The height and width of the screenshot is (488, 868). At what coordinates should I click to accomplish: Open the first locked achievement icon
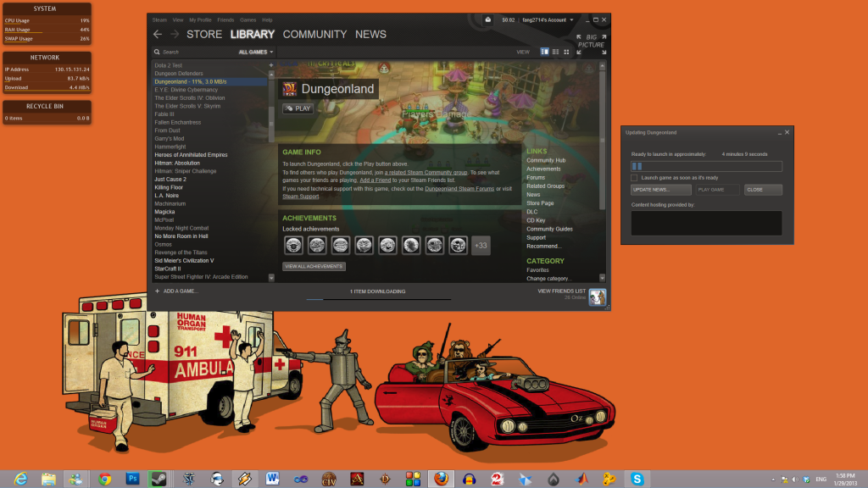293,245
